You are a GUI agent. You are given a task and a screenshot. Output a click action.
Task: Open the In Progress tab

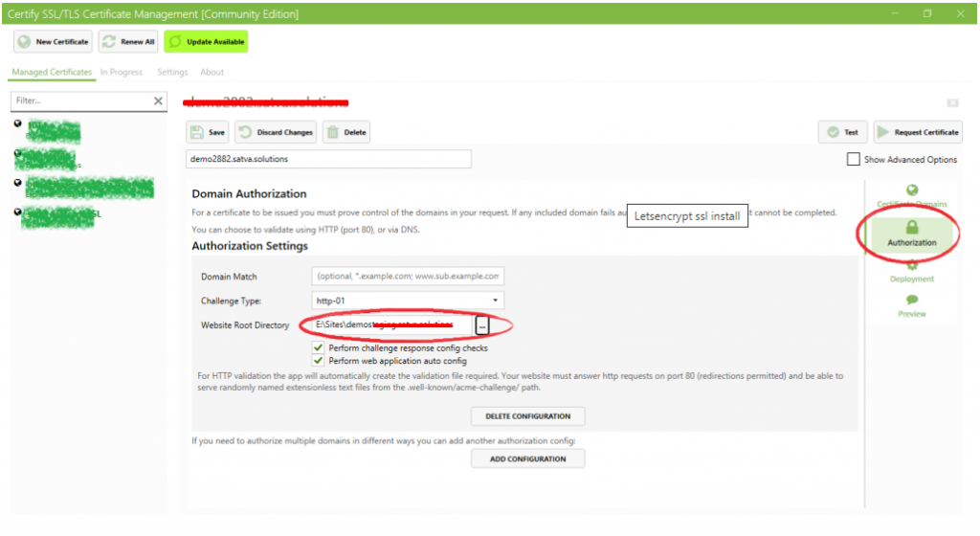(122, 72)
